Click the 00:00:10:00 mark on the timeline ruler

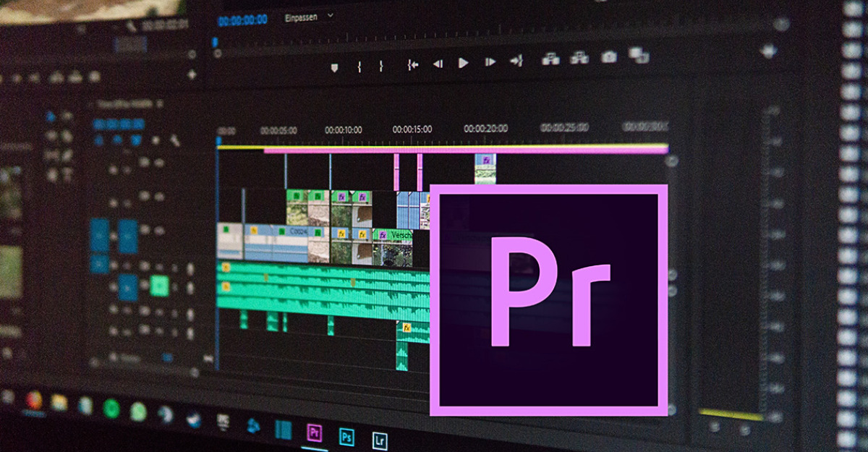(x=344, y=129)
